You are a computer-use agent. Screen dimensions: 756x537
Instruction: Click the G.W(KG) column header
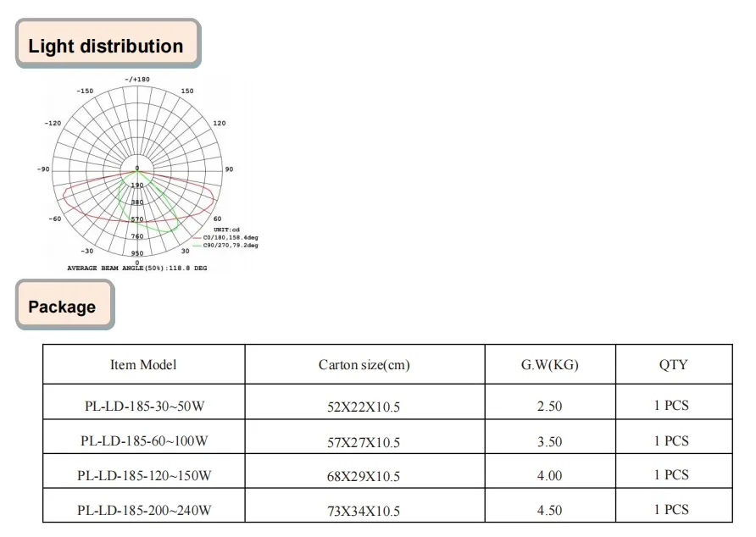pos(549,365)
